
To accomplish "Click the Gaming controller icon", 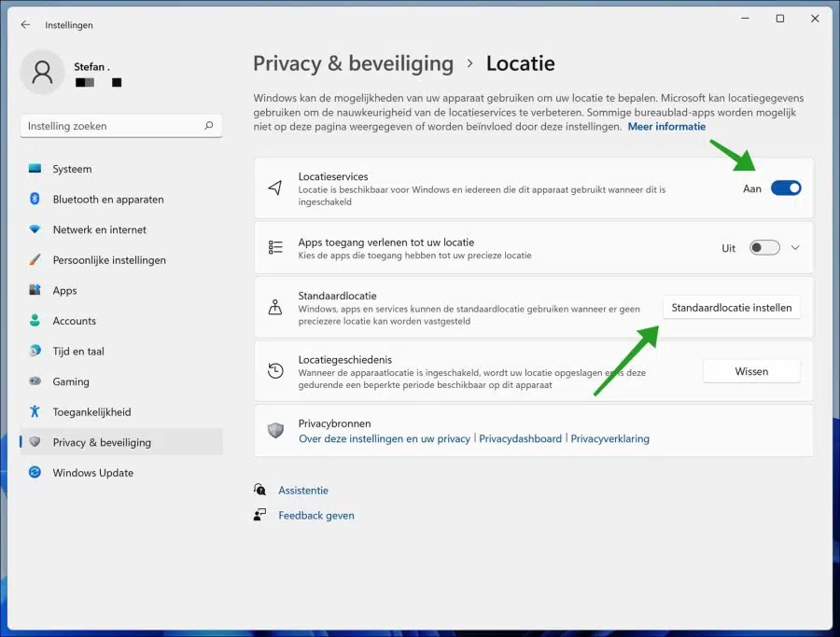I will 35,381.
